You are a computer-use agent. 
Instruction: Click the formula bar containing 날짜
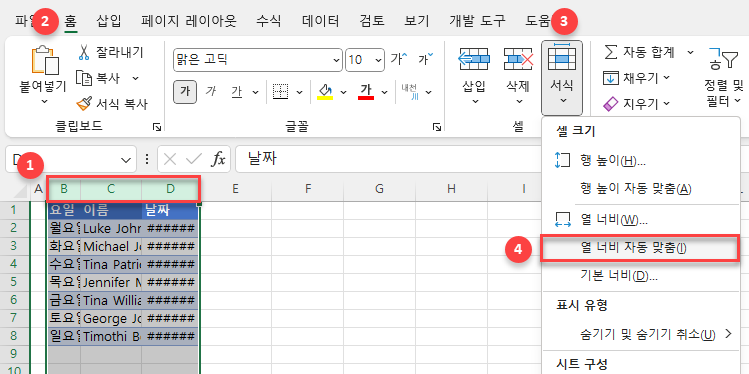pos(387,159)
